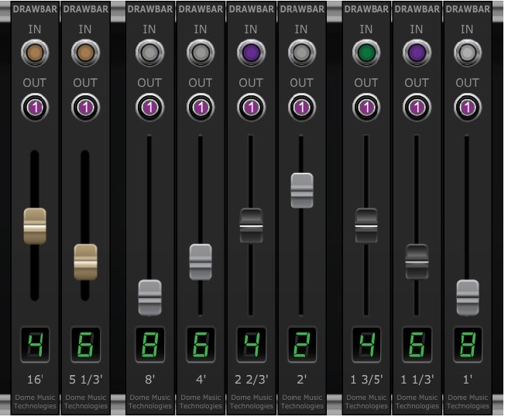Click the 1 3/5' footage label
This screenshot has height=420, width=508.
(366, 379)
